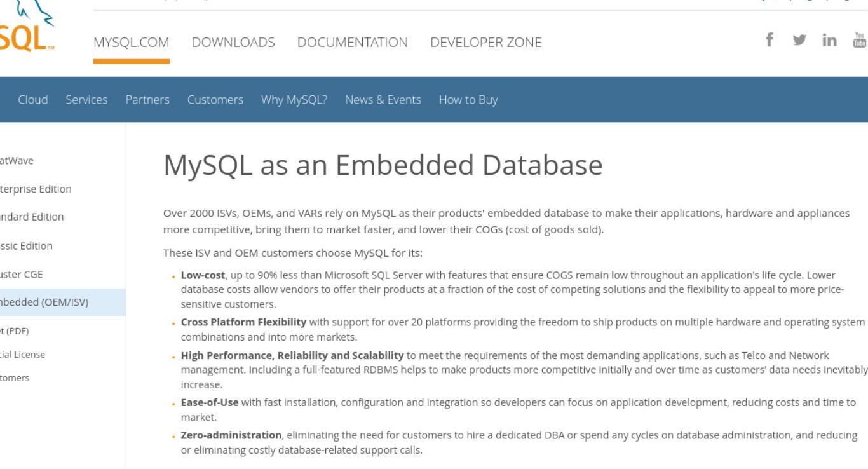Open the How to Buy menu item
868x469 pixels.
pyautogui.click(x=468, y=100)
